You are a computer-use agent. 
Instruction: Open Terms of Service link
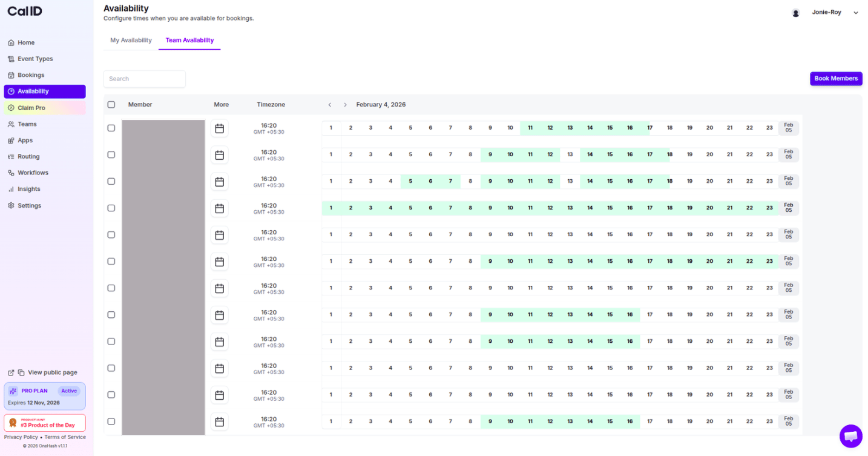(65, 437)
